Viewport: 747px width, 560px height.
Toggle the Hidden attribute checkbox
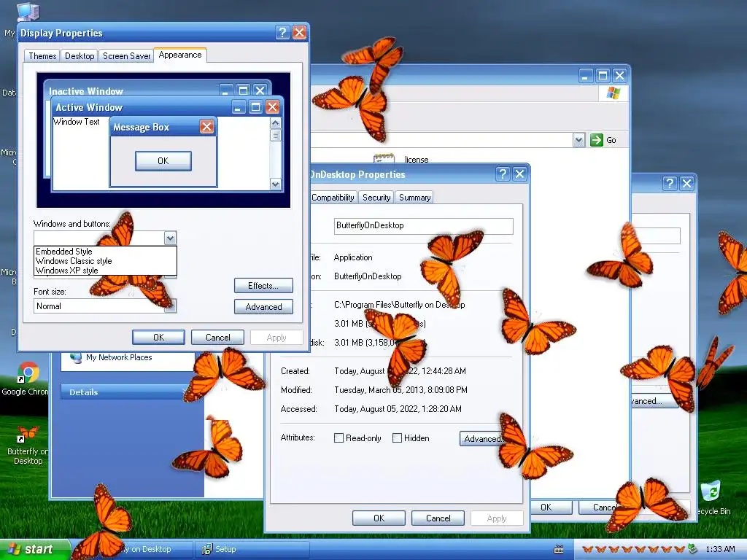point(397,437)
